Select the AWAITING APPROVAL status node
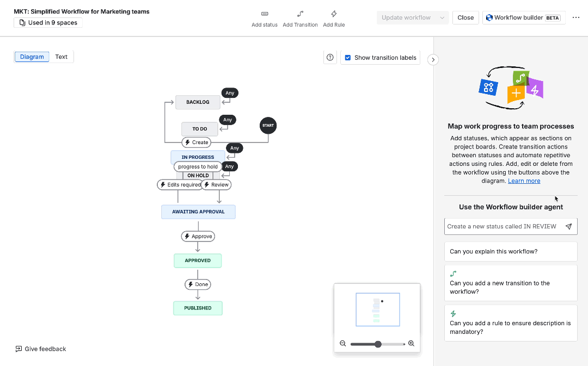This screenshot has width=588, height=366. pyautogui.click(x=198, y=212)
